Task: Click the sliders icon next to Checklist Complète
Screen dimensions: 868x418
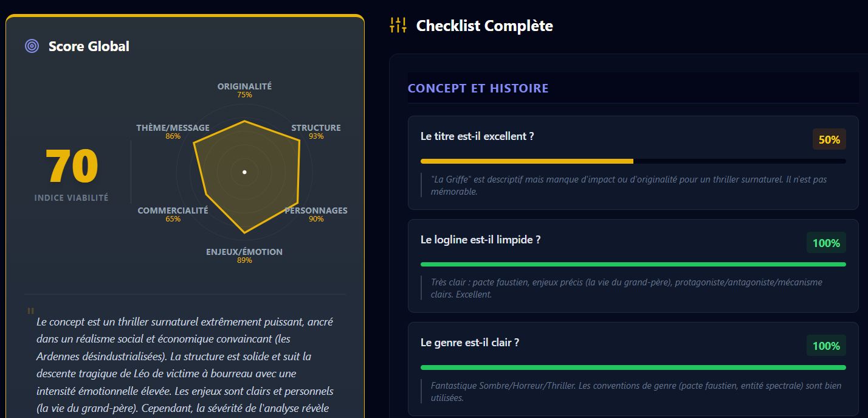Action: click(x=397, y=26)
